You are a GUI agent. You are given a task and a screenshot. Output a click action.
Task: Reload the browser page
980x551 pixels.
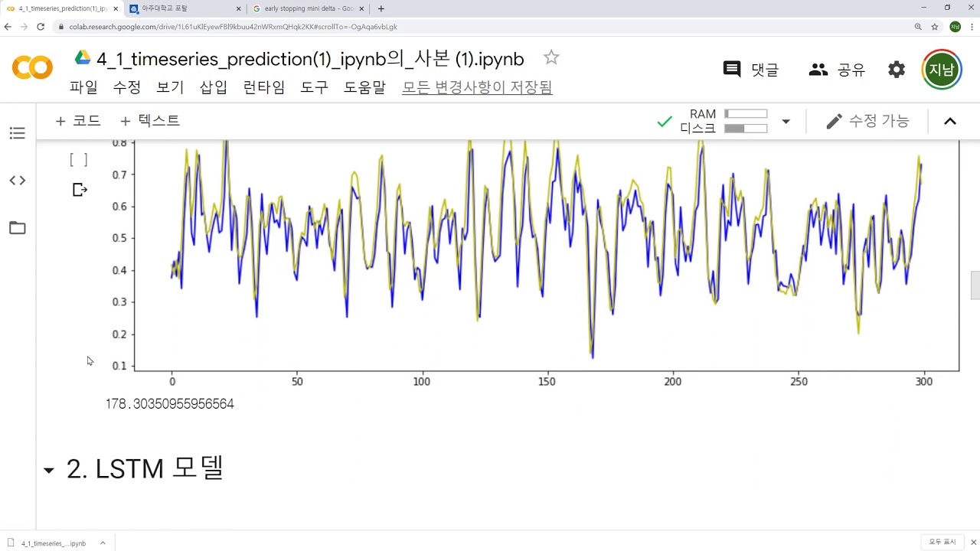pyautogui.click(x=41, y=27)
